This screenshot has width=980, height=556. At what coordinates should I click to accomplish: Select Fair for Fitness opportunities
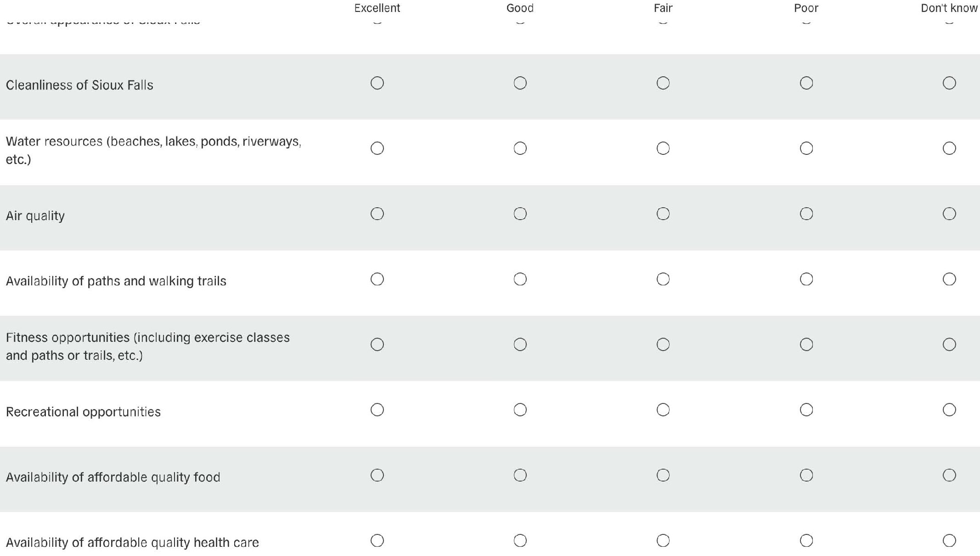(x=663, y=345)
